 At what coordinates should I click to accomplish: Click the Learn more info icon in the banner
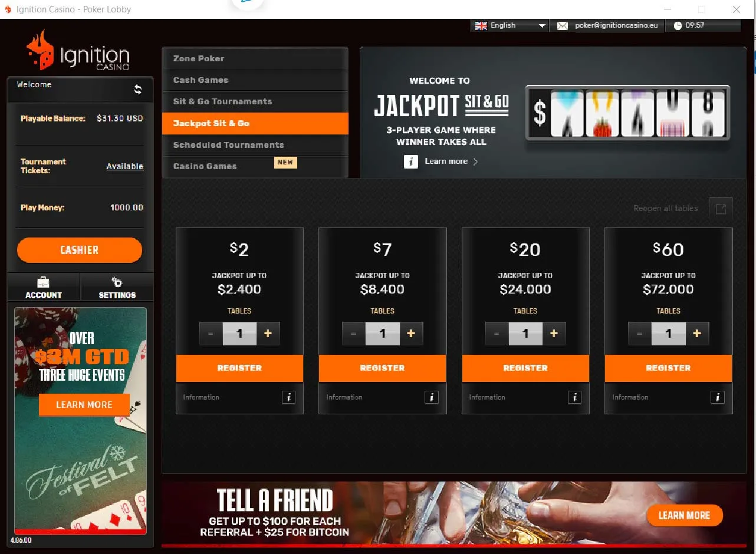tap(411, 161)
